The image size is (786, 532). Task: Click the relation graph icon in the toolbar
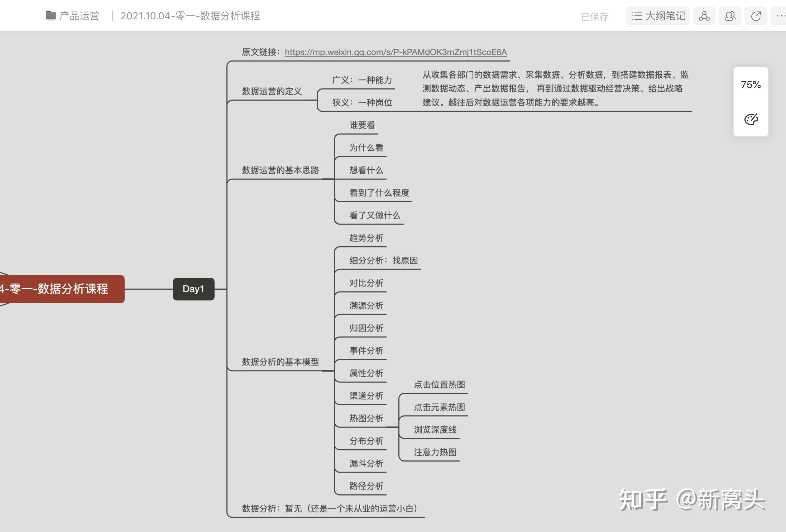704,16
